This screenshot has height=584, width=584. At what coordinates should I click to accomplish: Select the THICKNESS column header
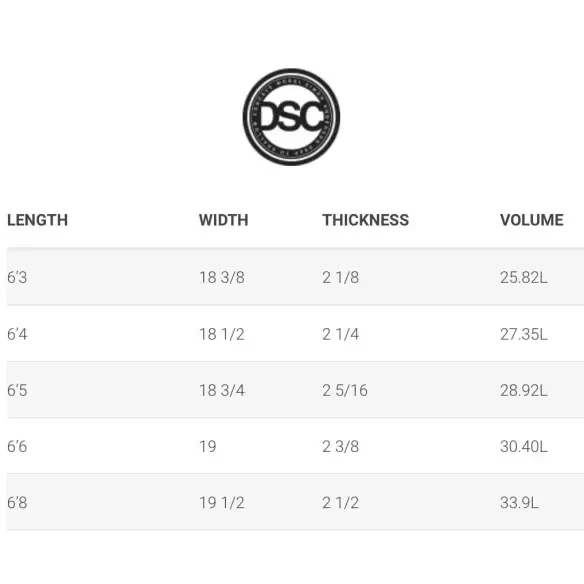pos(365,220)
